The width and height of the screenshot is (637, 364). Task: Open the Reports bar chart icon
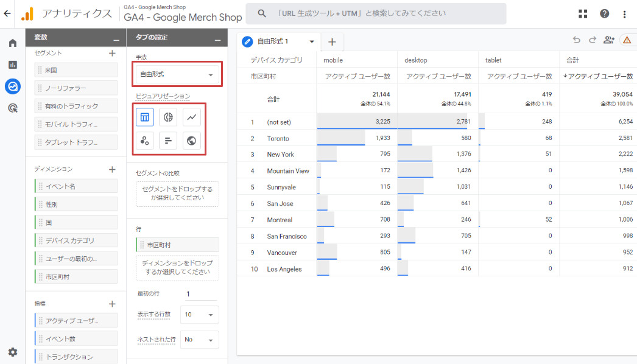pyautogui.click(x=13, y=65)
